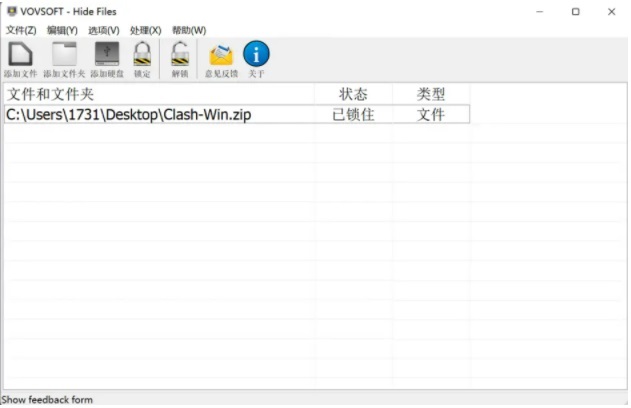Click the status bar text Show feedback form
This screenshot has width=631, height=408.
(47, 400)
